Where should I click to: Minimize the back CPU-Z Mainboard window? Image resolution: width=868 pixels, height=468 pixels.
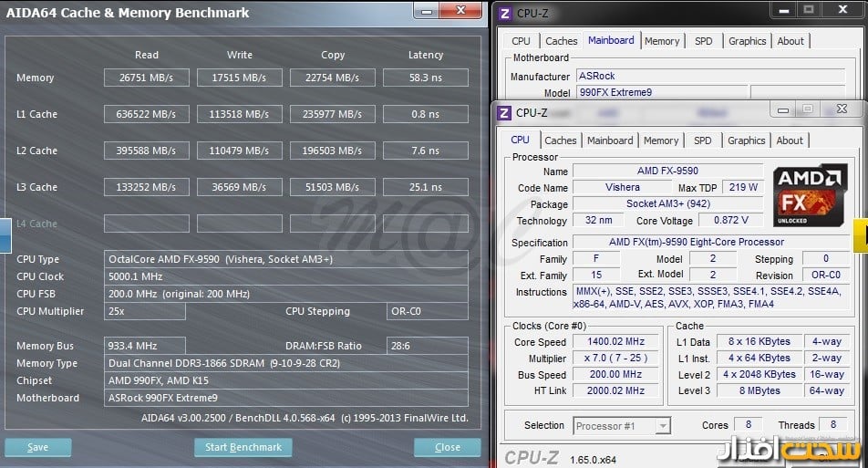tap(784, 10)
